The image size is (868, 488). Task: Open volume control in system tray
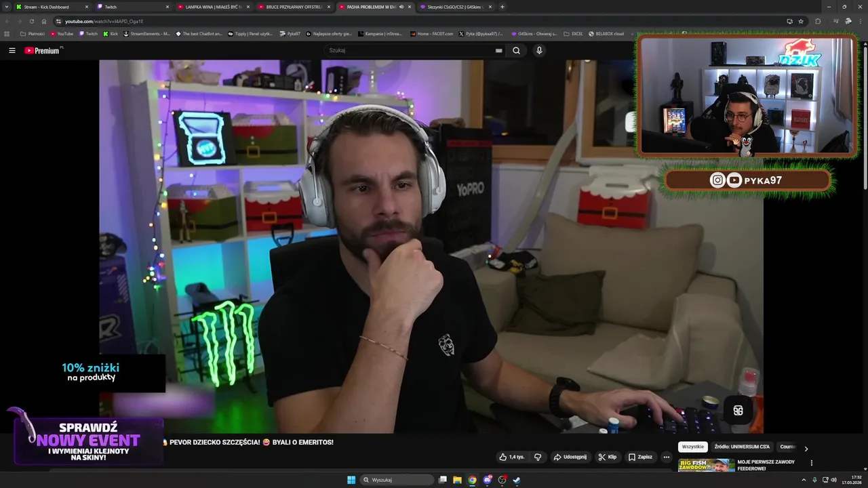(833, 480)
